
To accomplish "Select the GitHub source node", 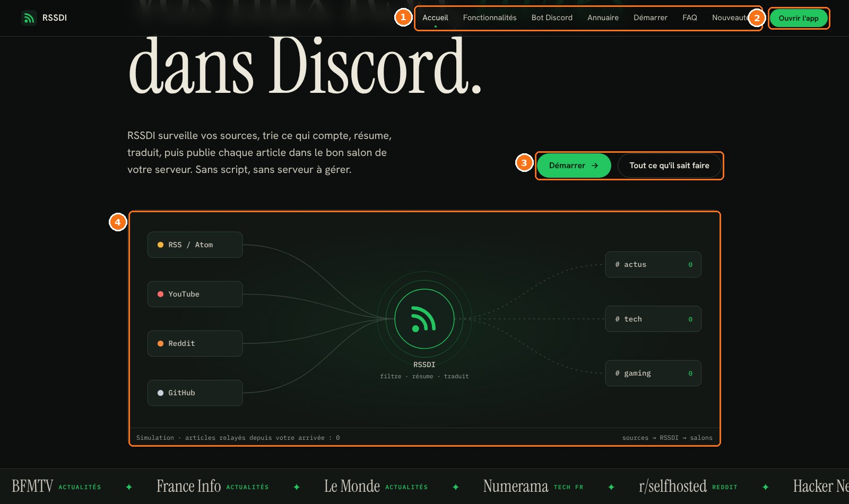I will point(195,393).
